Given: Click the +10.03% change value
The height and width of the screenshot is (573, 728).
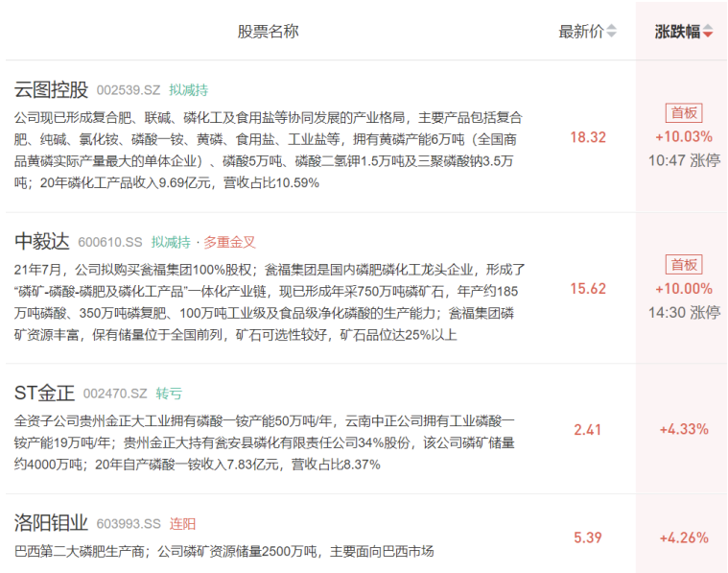Looking at the screenshot, I should coord(684,136).
